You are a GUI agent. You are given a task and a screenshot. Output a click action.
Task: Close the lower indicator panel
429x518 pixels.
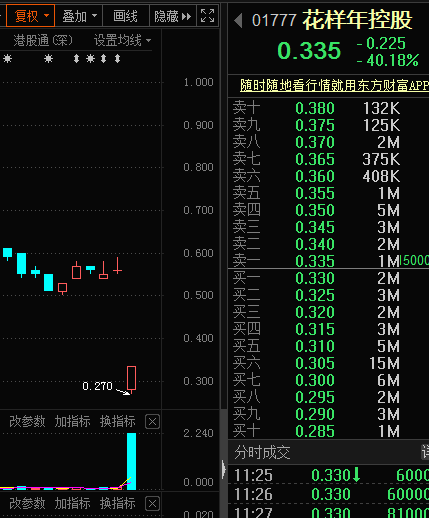[153, 504]
